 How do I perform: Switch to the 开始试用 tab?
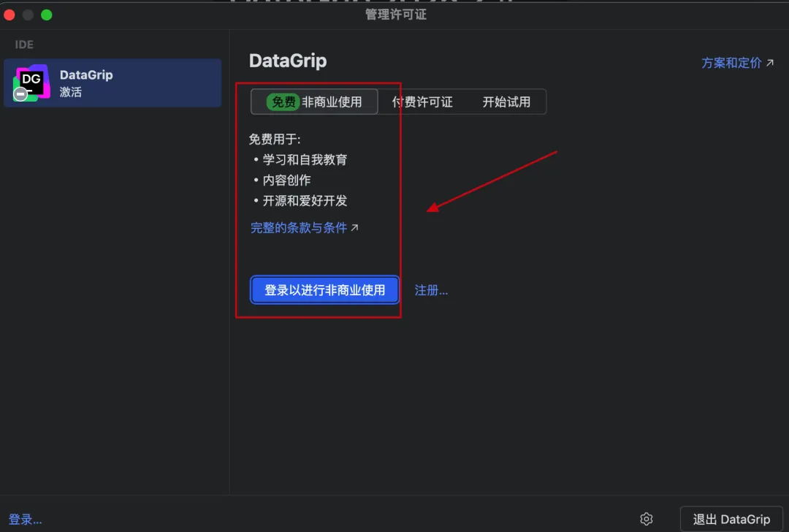(506, 102)
